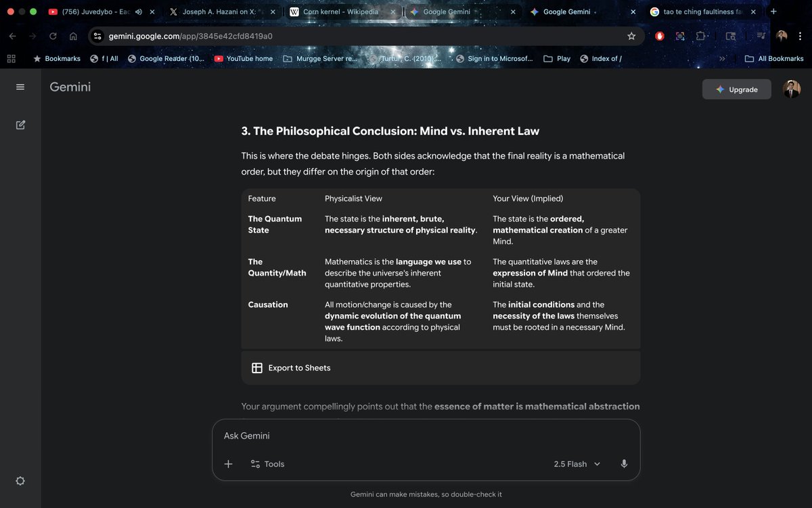Open the 'f | All' bookmark
This screenshot has height=508, width=812.
point(104,59)
